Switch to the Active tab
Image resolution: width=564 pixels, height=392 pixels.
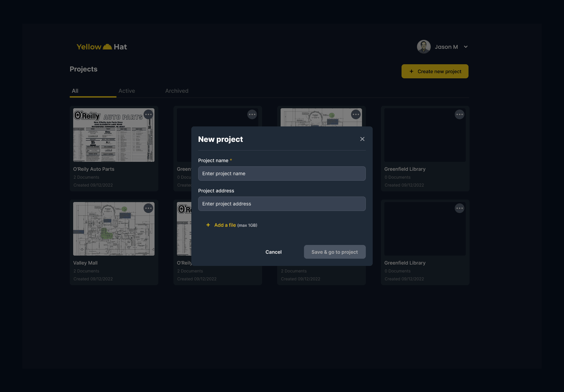127,91
